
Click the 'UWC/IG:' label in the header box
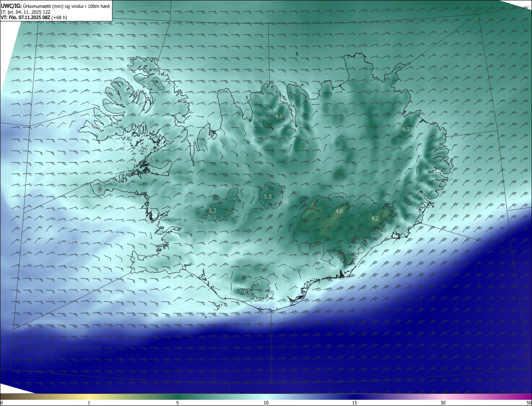point(11,6)
